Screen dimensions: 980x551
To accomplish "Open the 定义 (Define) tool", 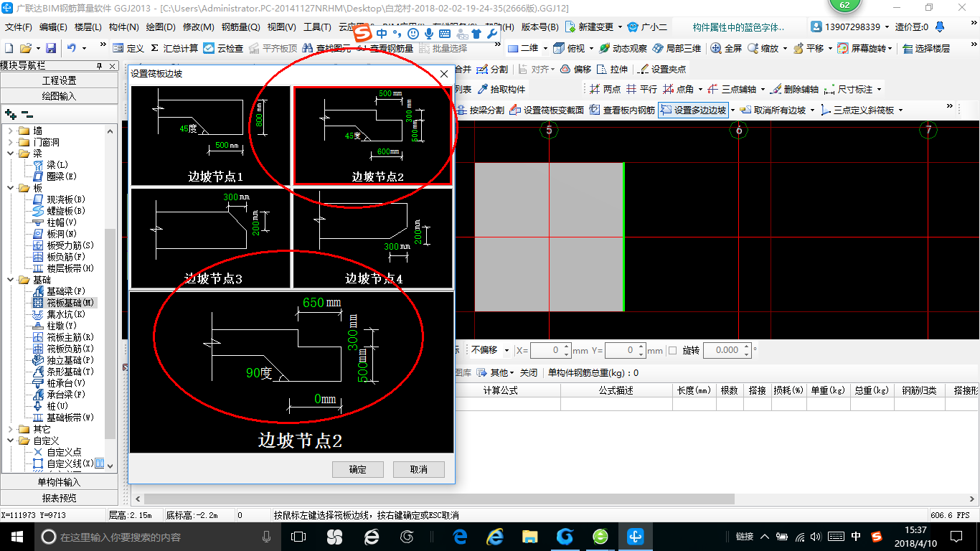I will tap(128, 48).
